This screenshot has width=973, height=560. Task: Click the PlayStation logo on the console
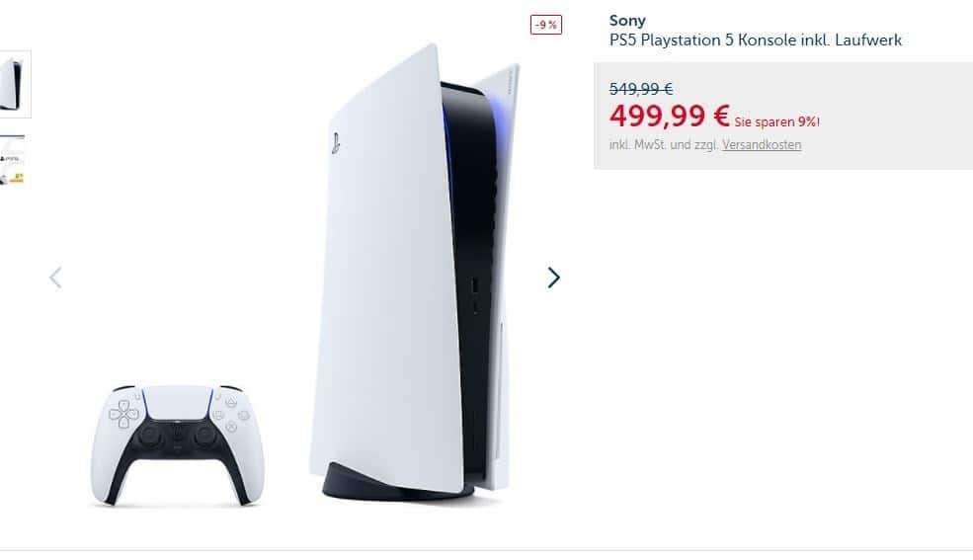335,143
